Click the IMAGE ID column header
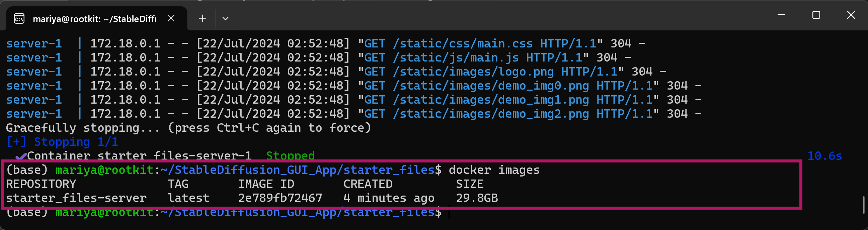This screenshot has height=230, width=868. coord(266,184)
